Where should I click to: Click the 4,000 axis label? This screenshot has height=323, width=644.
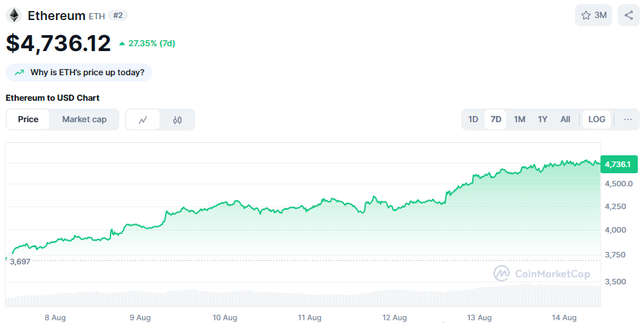coord(615,230)
